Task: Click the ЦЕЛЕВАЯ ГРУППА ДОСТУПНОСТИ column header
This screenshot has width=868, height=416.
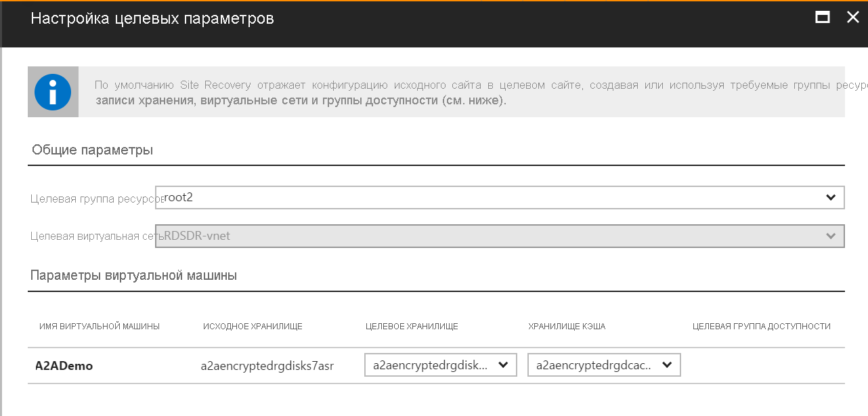Action: pyautogui.click(x=762, y=327)
